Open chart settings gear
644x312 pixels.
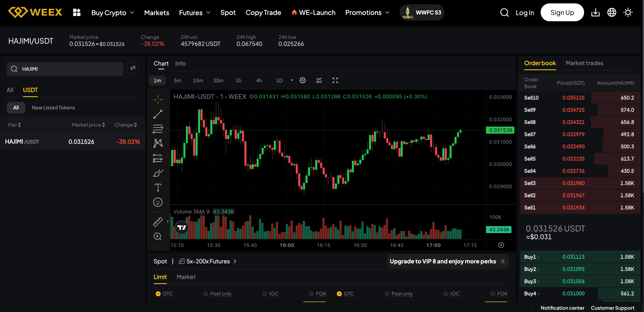[303, 80]
